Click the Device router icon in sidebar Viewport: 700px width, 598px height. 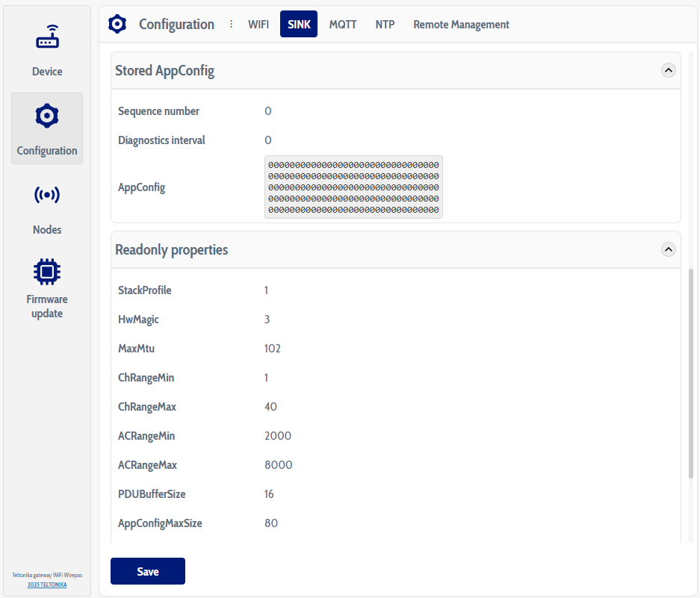[x=47, y=37]
